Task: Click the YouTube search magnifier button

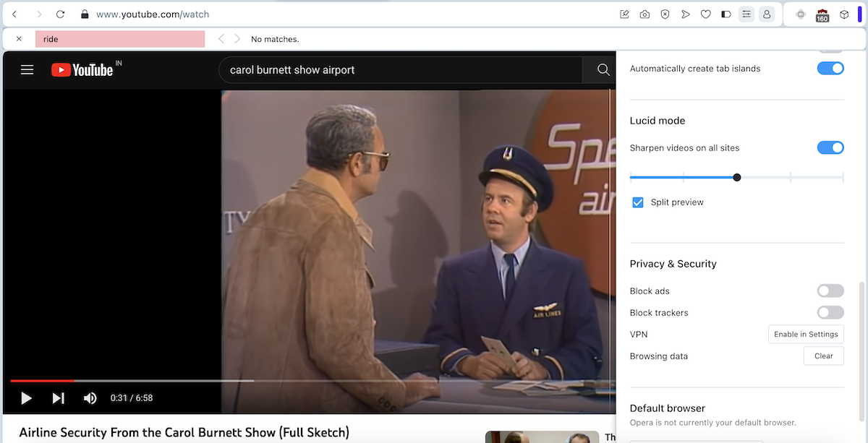Action: [x=603, y=70]
